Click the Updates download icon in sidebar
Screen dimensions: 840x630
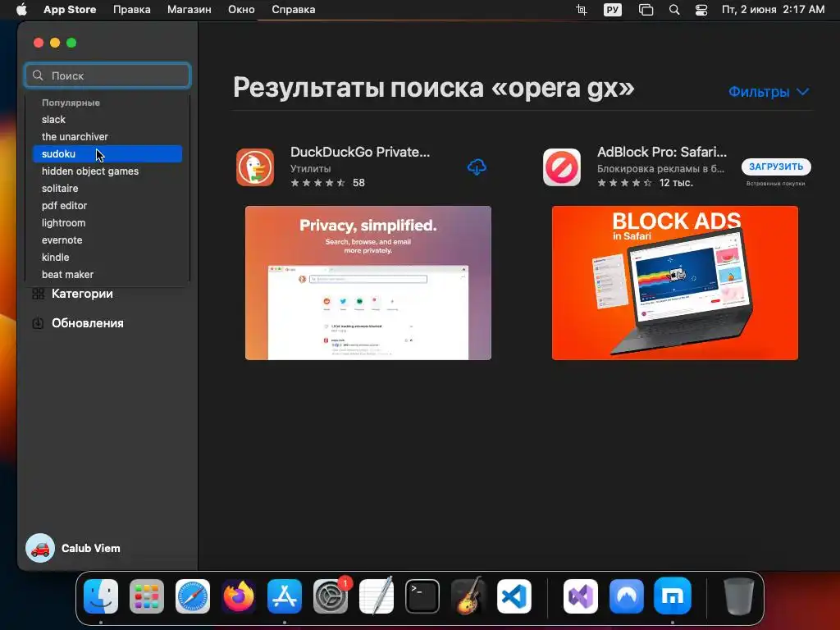38,323
